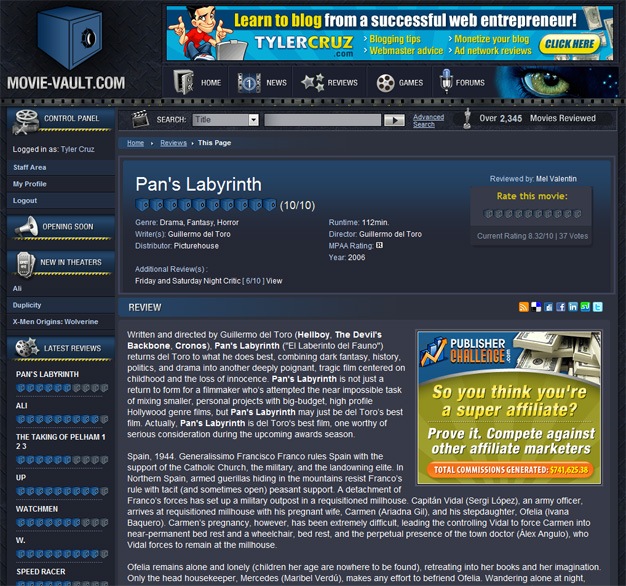Screen dimensions: 626x586
Task: Tweet this review with the Twitter icon
Action: tap(598, 307)
